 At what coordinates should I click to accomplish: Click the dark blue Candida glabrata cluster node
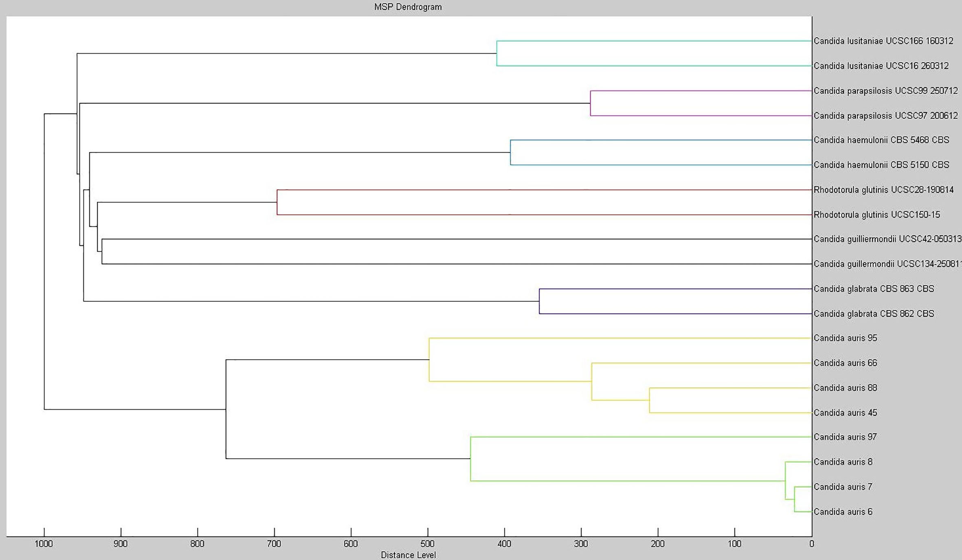click(540, 301)
